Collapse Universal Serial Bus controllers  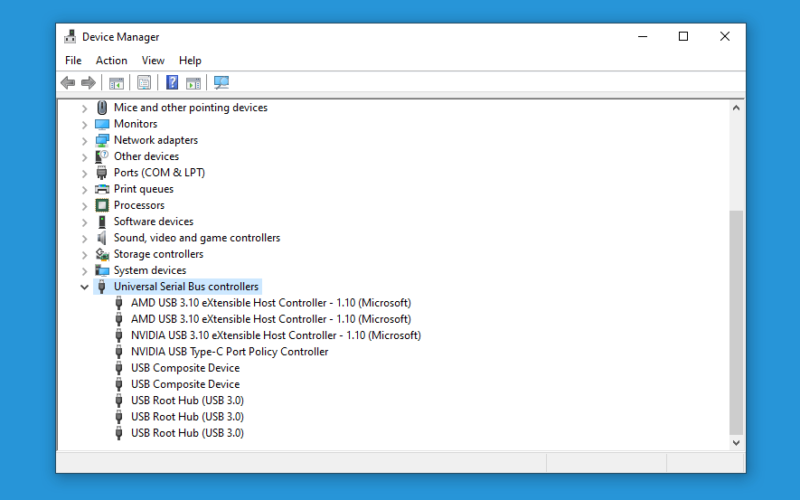(x=85, y=287)
